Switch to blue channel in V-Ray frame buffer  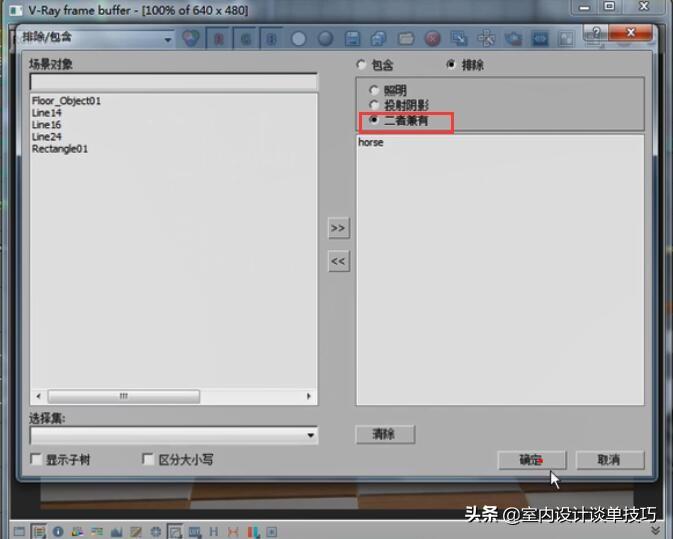pos(271,39)
